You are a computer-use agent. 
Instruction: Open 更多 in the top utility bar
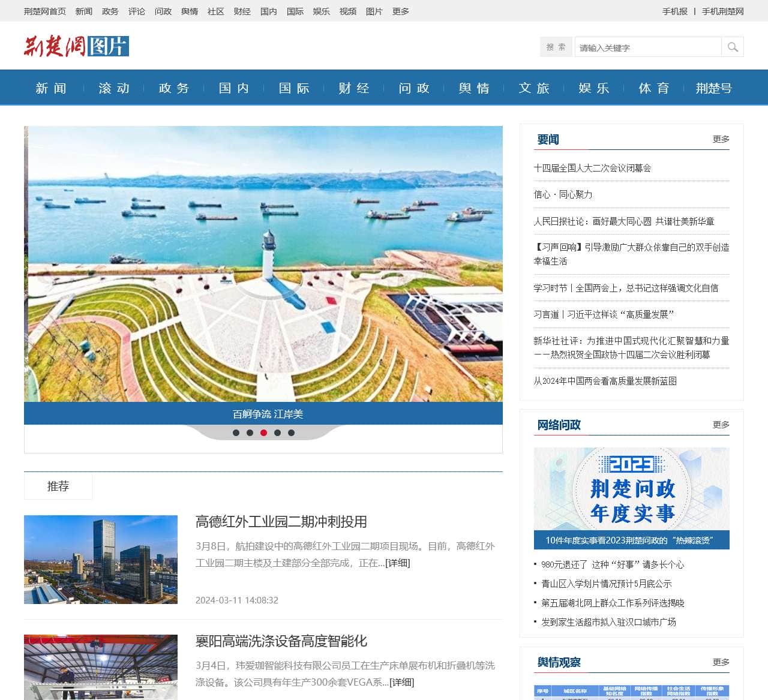tap(400, 11)
